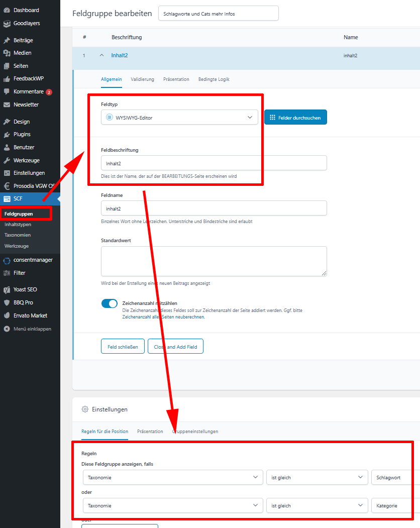Open the second rule's ist gleich dropdown
This screenshot has height=528, width=420.
click(317, 505)
